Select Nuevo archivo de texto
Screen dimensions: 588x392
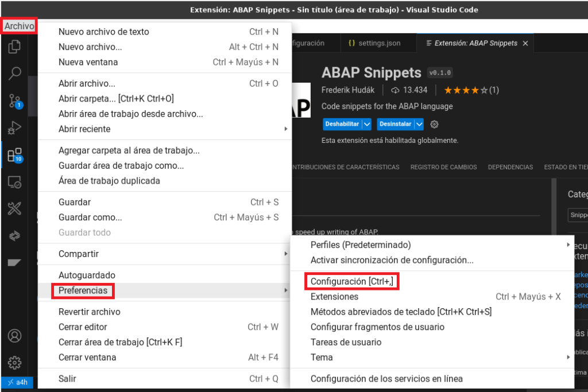[165, 32]
